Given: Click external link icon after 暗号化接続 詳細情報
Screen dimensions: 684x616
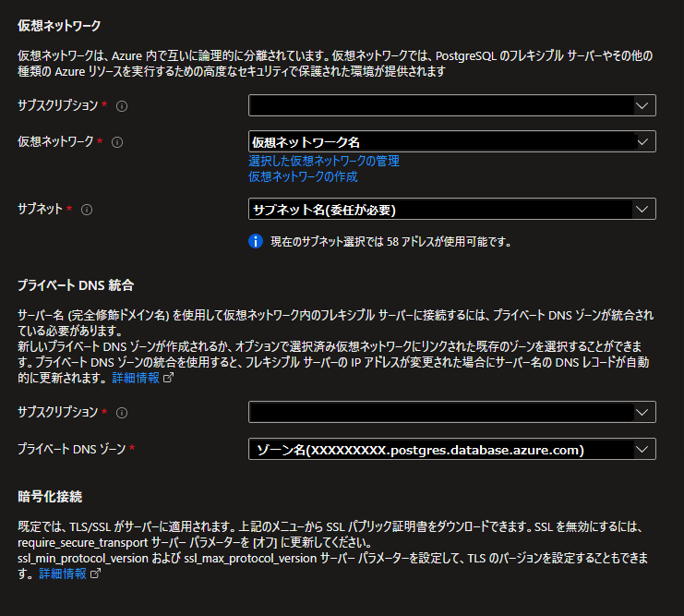Looking at the screenshot, I should [95, 574].
